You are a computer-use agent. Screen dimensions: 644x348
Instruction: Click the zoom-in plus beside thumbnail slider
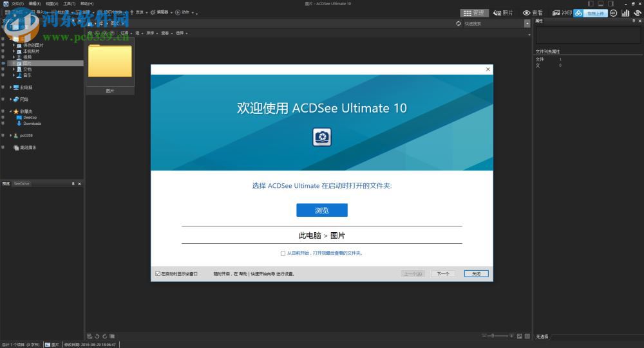(511, 336)
